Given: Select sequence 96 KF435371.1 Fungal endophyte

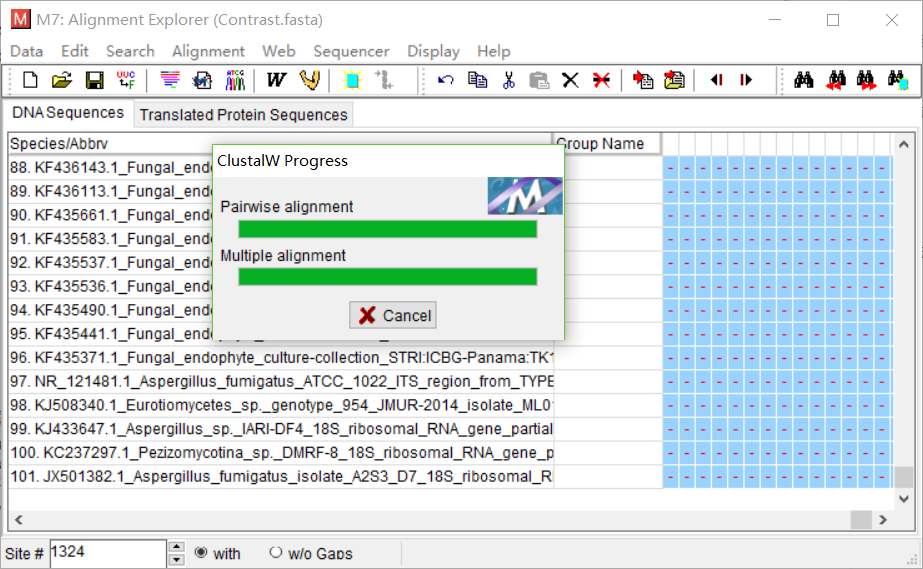Looking at the screenshot, I should coord(281,358).
